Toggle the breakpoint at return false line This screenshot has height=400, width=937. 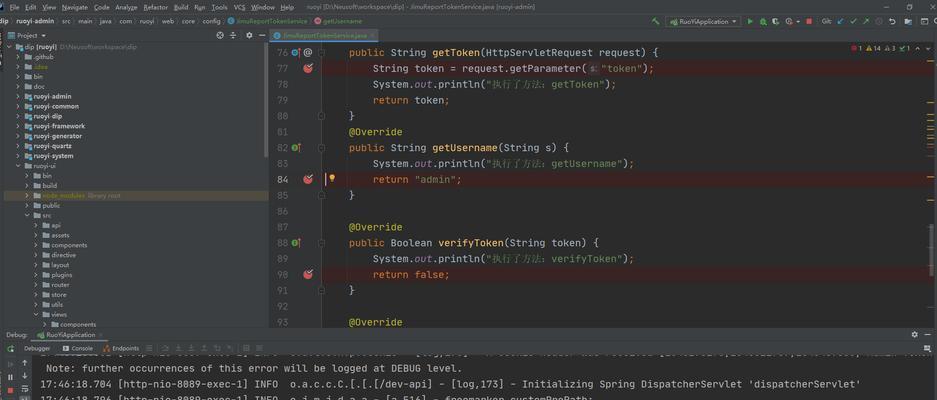point(308,274)
